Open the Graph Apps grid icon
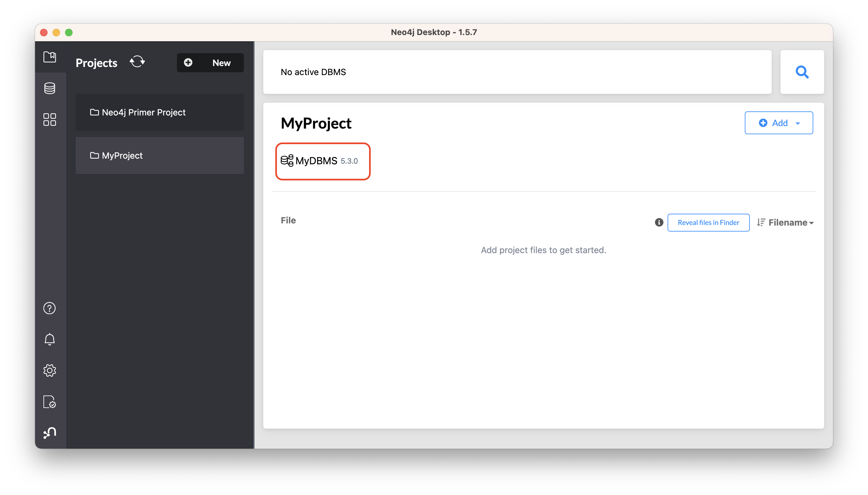The width and height of the screenshot is (868, 495). point(50,119)
